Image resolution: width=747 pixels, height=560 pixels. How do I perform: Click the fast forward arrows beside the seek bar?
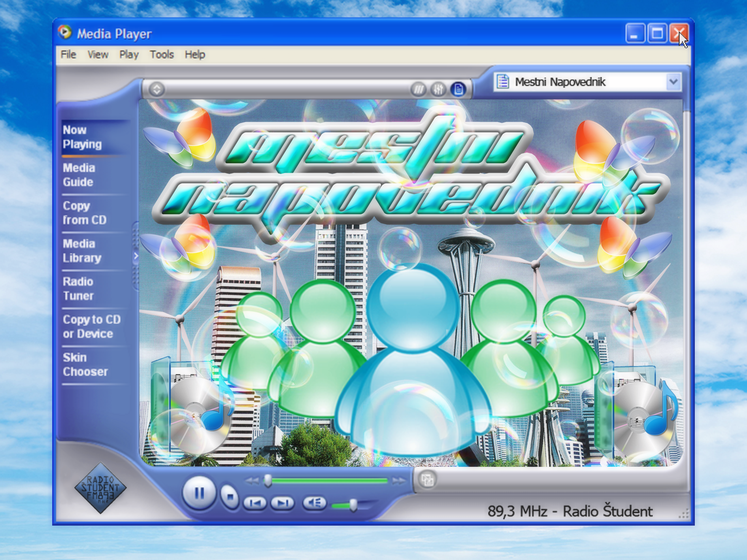pos(398,481)
